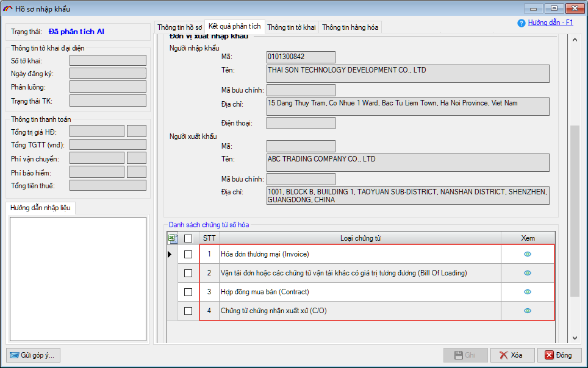Click the importer Mã bưu chính field

301,90
